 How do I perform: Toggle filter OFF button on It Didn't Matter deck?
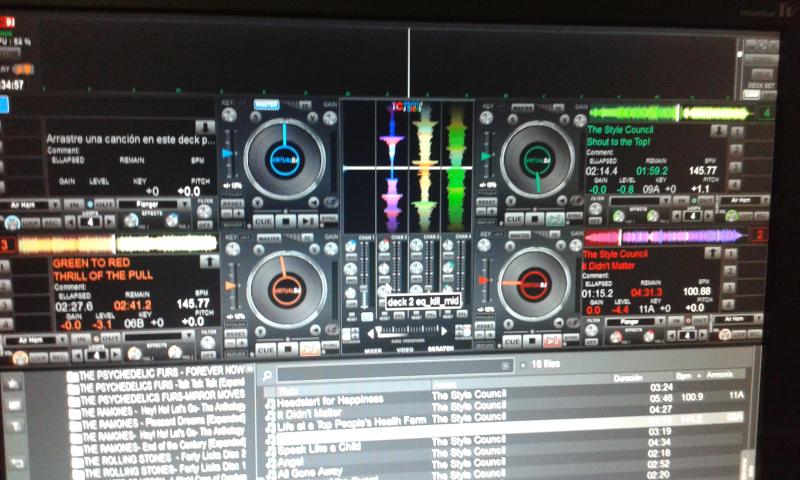[591, 342]
